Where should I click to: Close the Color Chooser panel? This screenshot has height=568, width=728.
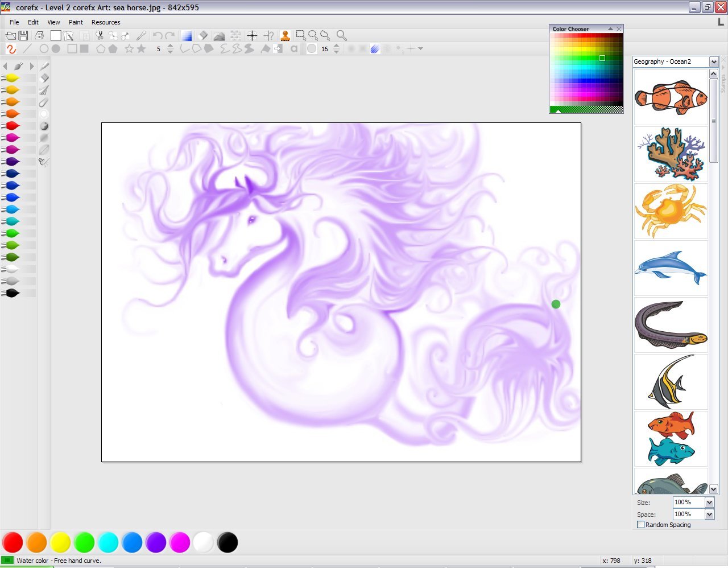(x=619, y=28)
